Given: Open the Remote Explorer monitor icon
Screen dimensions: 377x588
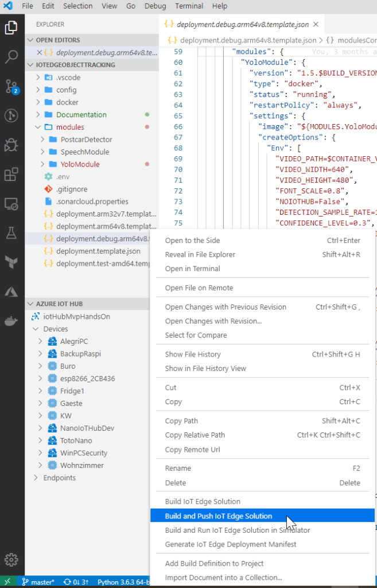Looking at the screenshot, I should pyautogui.click(x=11, y=204).
